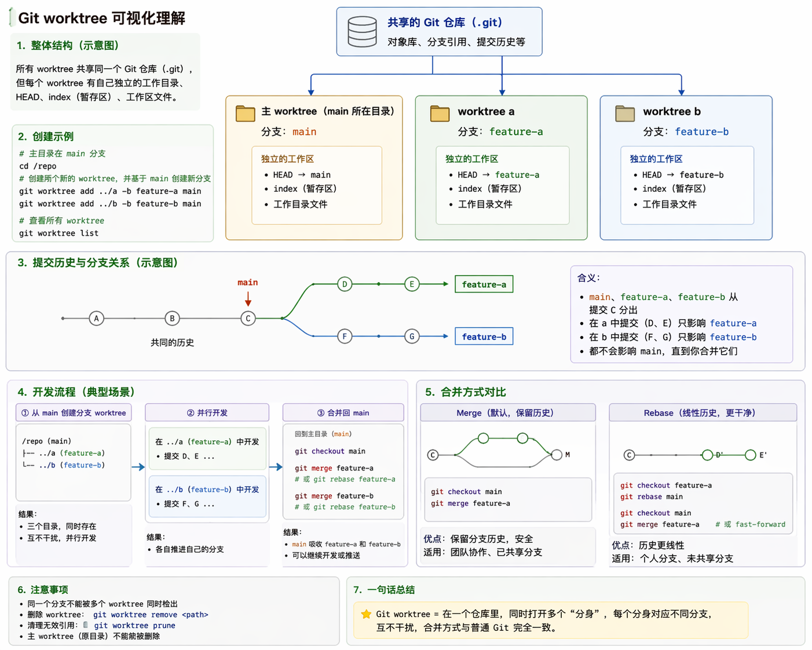Click section heading 7. 一句话总结
The height and width of the screenshot is (650, 812).
click(x=384, y=589)
